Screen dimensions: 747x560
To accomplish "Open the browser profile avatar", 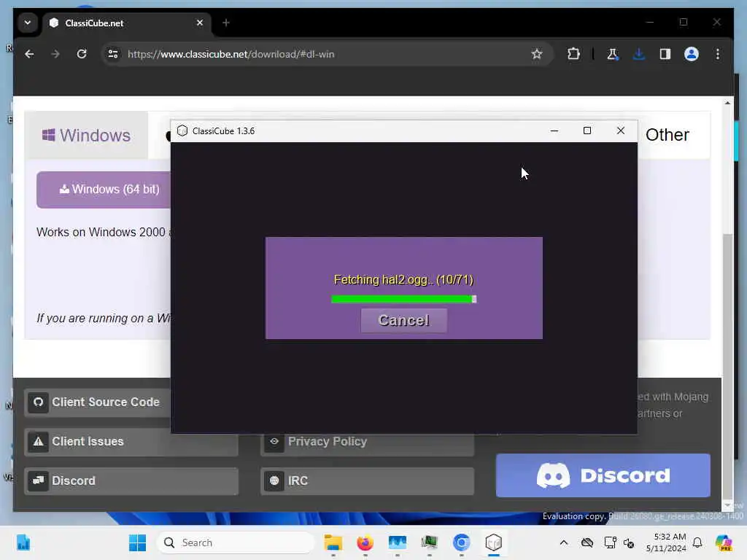I will pyautogui.click(x=692, y=54).
